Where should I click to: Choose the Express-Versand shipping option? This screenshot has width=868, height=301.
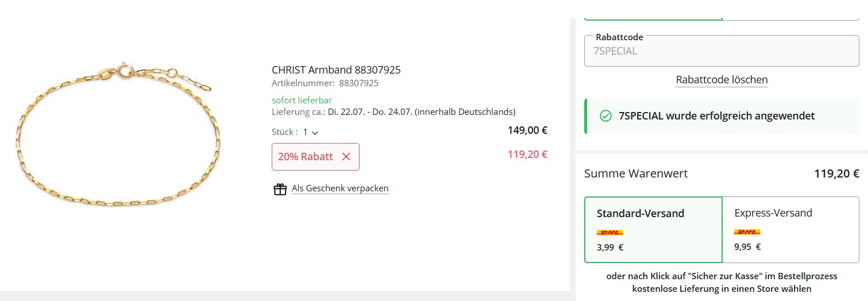790,229
